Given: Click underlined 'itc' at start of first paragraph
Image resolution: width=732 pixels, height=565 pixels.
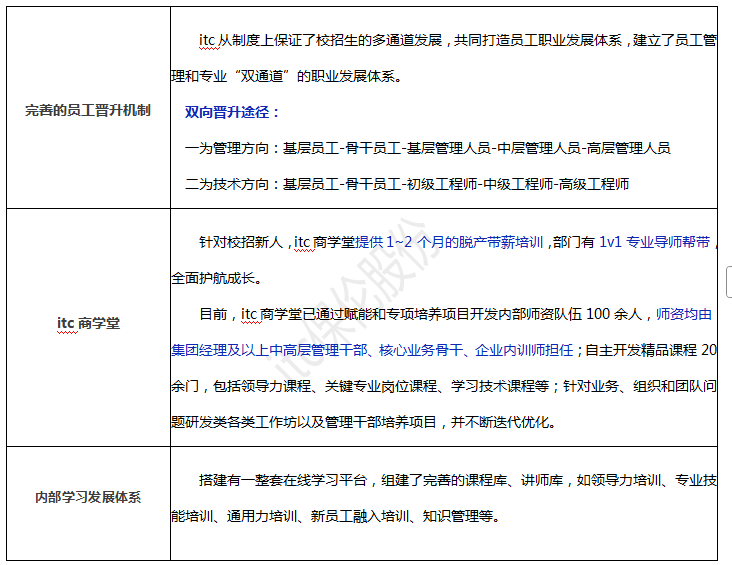Looking at the screenshot, I should click(x=207, y=41).
